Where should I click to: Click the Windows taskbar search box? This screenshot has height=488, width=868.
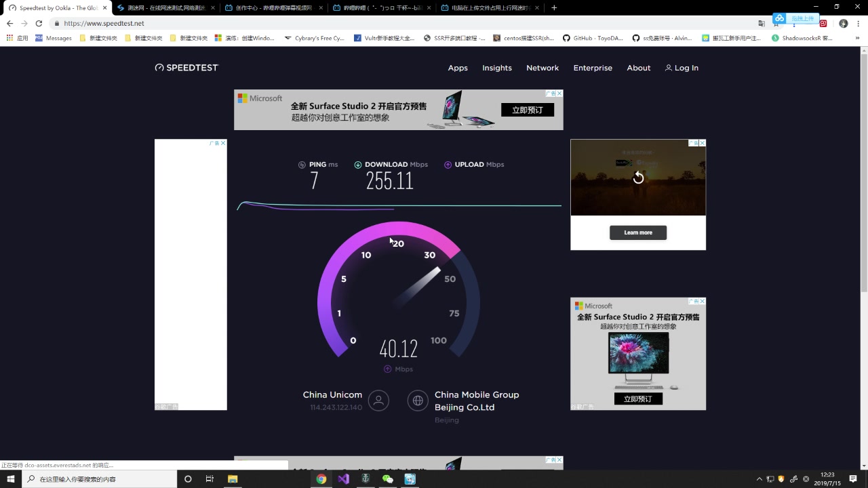click(100, 479)
